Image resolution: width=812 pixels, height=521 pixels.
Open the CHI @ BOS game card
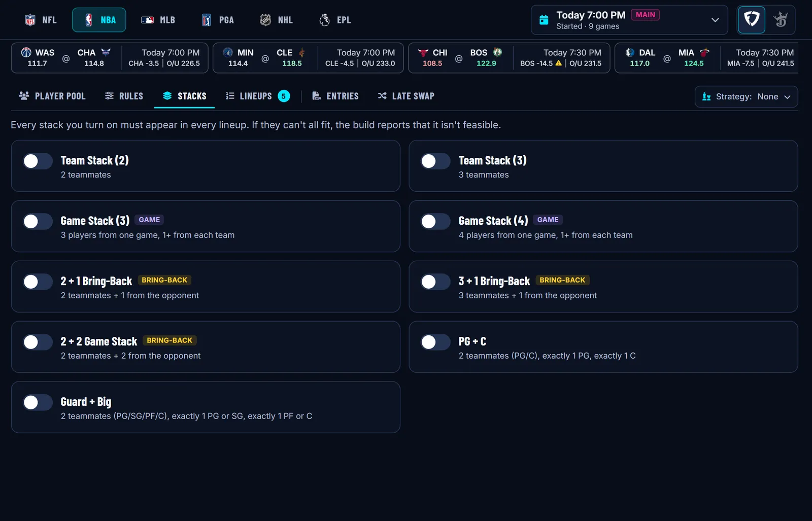pos(509,58)
